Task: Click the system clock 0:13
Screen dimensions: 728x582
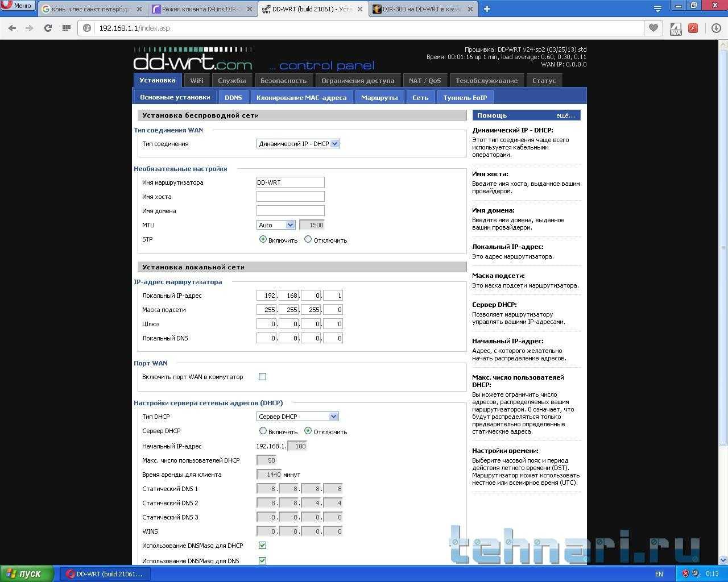Action: [712, 574]
